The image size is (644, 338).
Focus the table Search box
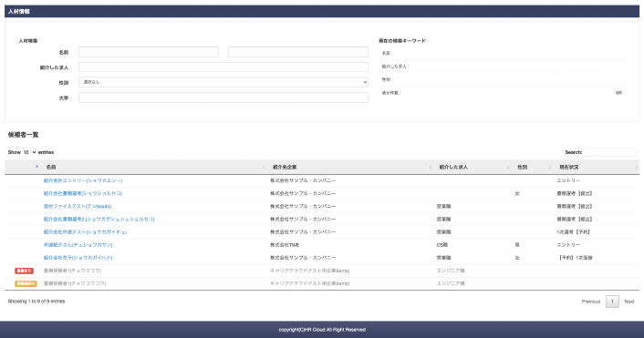[610, 152]
